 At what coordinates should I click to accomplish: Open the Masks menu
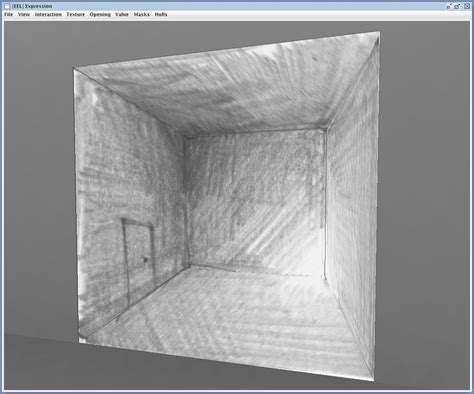[141, 14]
